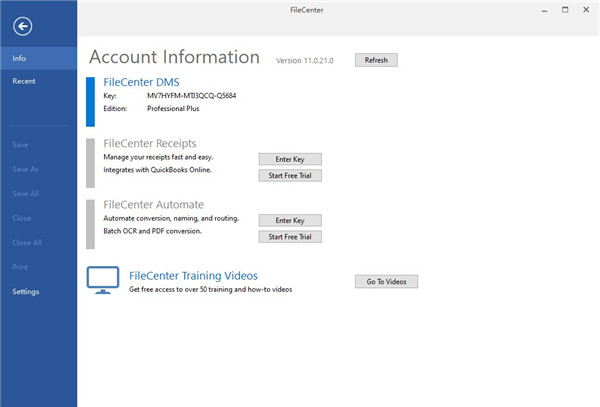Image resolution: width=600 pixels, height=407 pixels.
Task: Click Enter Key for FileCenter Automate
Action: click(290, 220)
